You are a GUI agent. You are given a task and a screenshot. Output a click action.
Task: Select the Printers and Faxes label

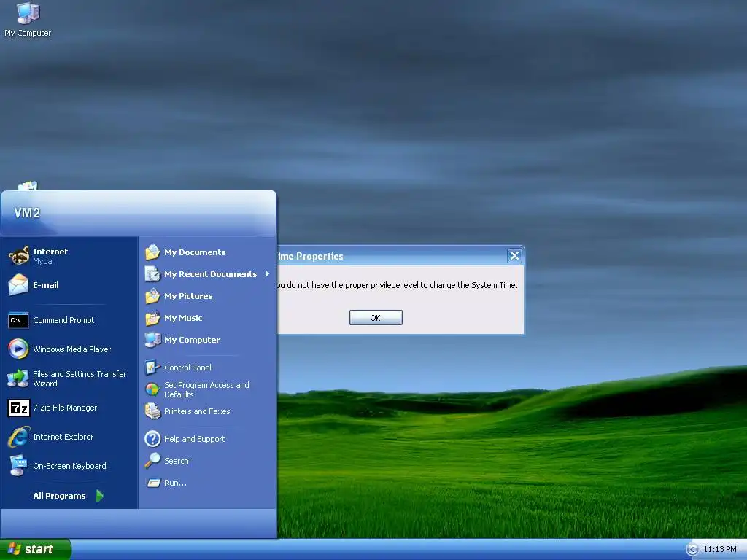coord(197,411)
